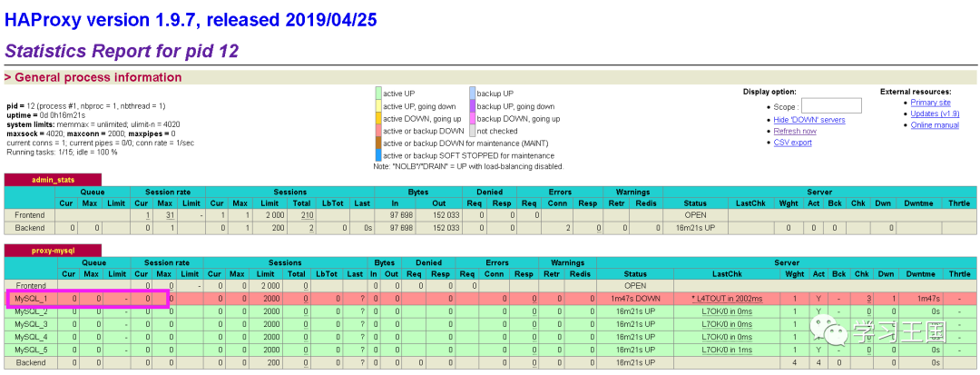Click 'L7OK/0 in 0ms' in MySQL_4 row
Screen dimensions: 980x375
pos(727,336)
